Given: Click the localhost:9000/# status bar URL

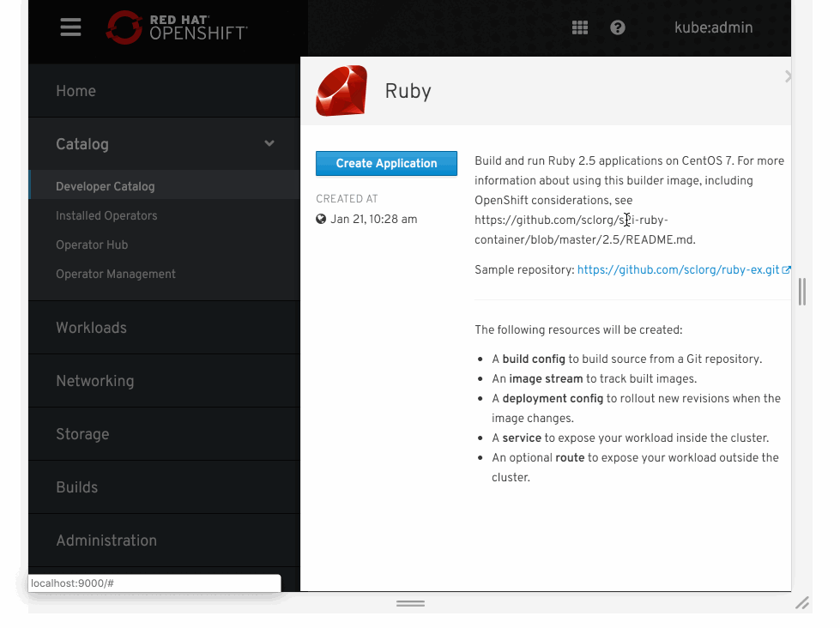Looking at the screenshot, I should coord(72,583).
